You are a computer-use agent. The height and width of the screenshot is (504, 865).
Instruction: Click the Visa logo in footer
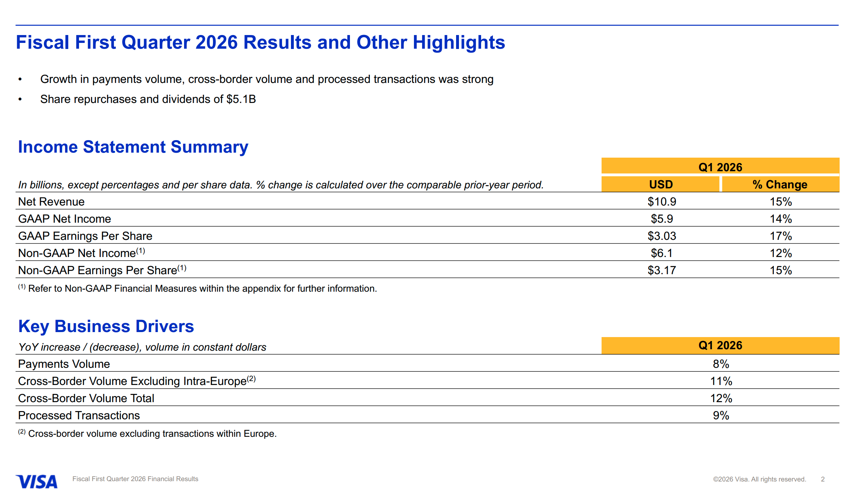pyautogui.click(x=36, y=481)
